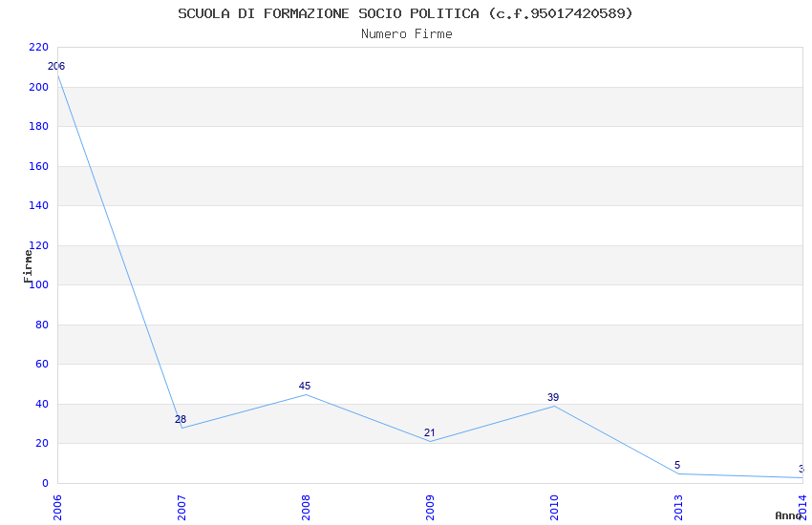812x525 pixels.
Task: Click the Firme y-axis title
Action: tap(28, 266)
